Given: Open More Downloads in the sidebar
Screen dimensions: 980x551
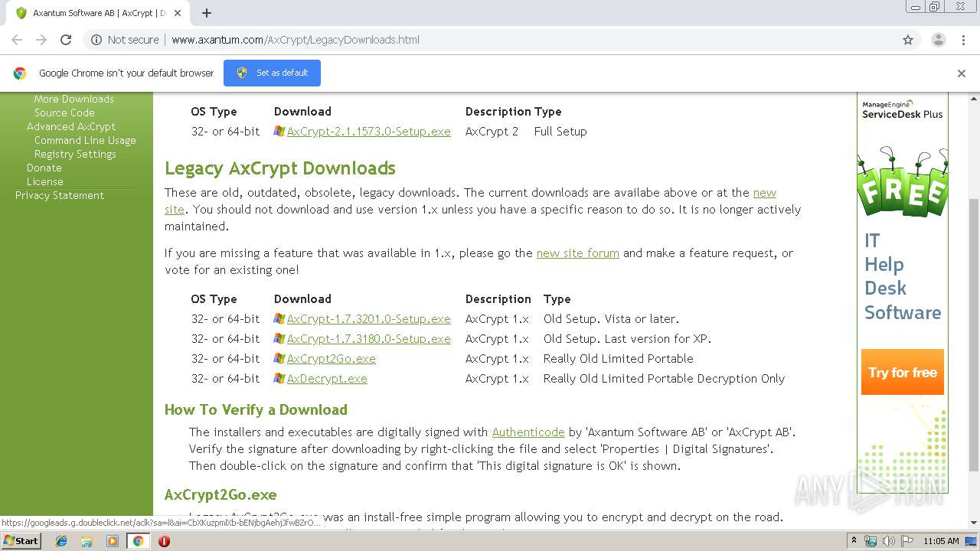Looking at the screenshot, I should click(x=73, y=99).
